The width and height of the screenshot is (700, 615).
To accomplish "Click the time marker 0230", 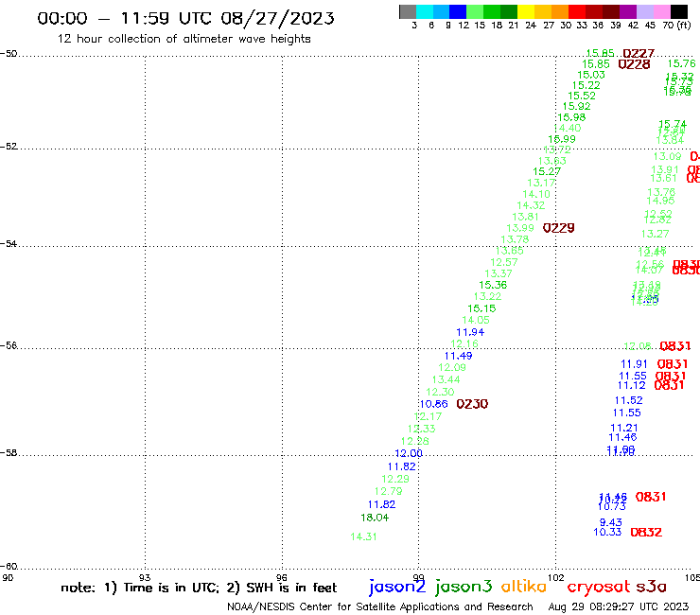I will point(472,404).
